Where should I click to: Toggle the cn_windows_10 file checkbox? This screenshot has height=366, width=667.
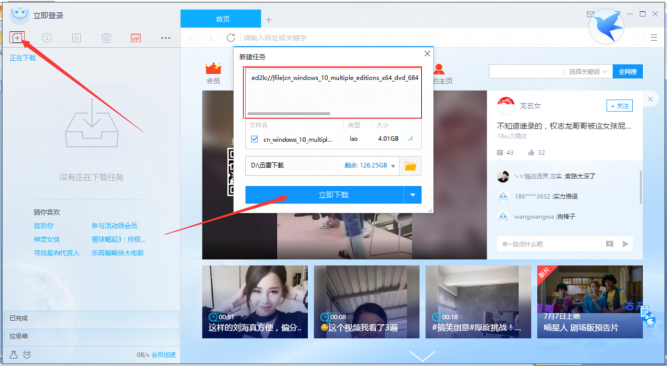pos(254,139)
